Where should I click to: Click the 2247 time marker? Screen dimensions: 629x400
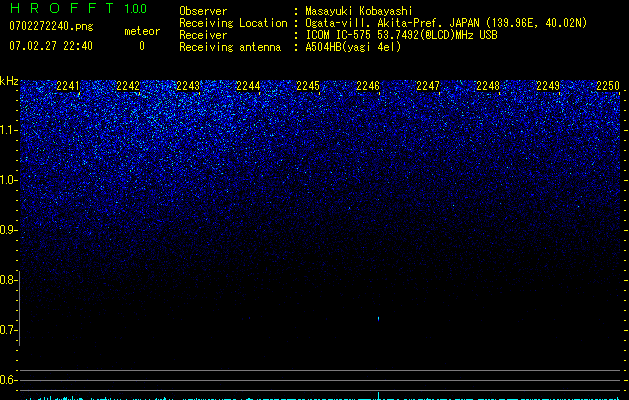tap(428, 86)
